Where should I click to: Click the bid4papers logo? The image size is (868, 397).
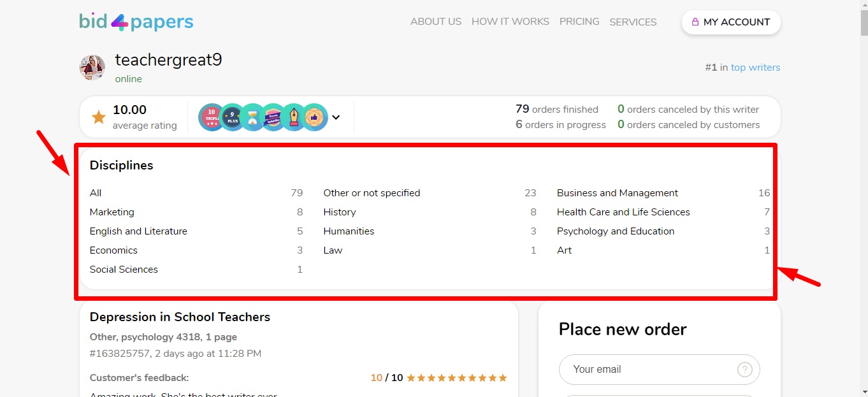136,22
